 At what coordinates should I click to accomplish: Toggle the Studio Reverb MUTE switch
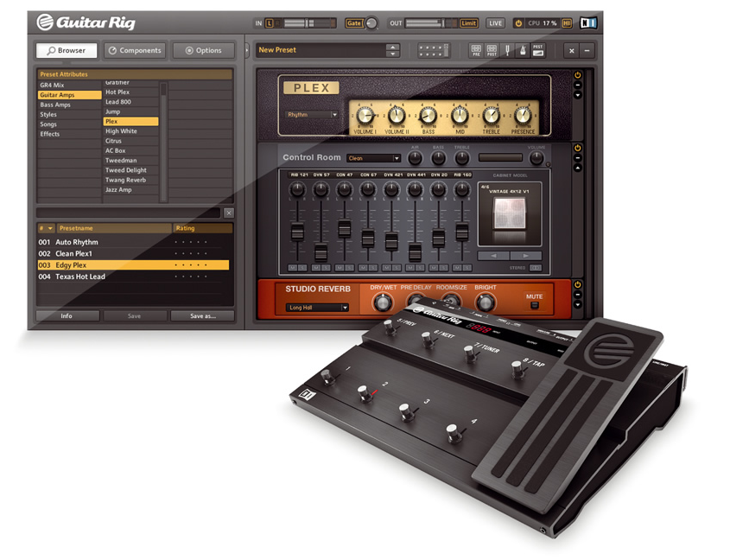(535, 305)
